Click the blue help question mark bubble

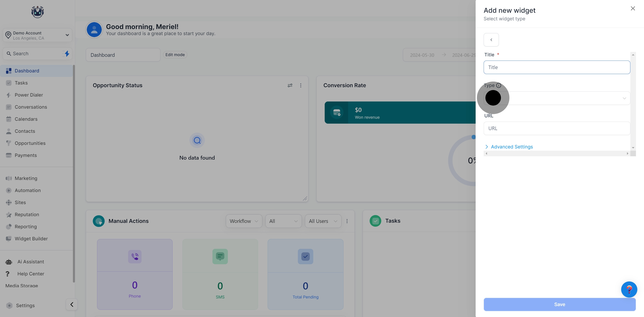click(629, 290)
